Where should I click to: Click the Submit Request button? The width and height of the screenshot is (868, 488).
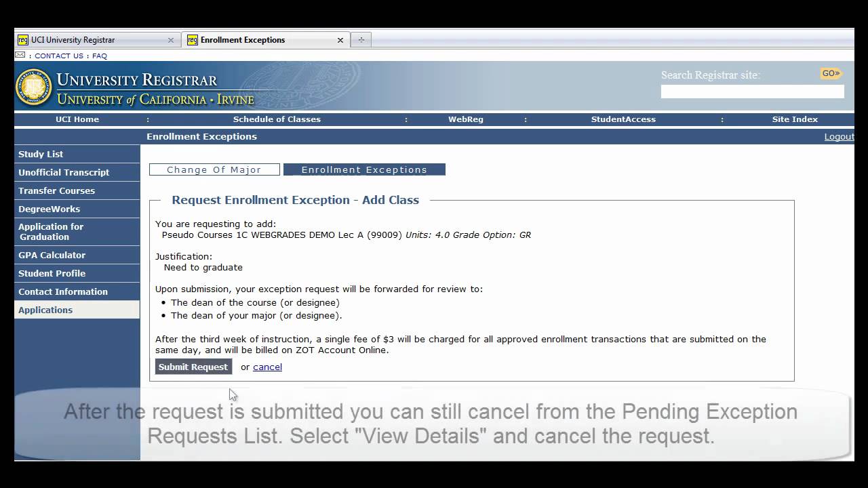coord(193,367)
